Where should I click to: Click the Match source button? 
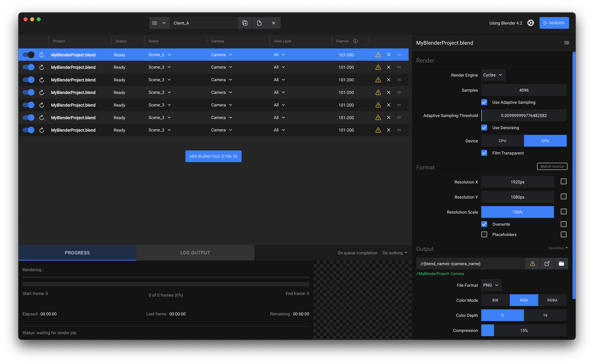coord(552,166)
